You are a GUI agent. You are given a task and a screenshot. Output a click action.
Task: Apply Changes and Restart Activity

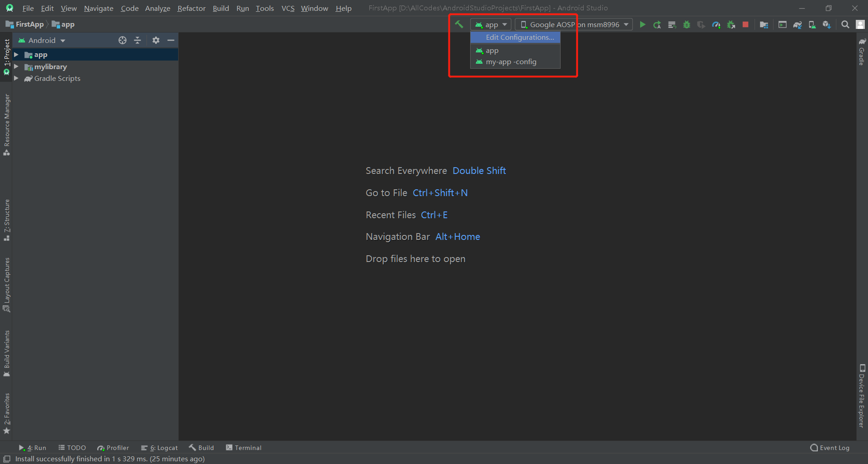pos(657,24)
